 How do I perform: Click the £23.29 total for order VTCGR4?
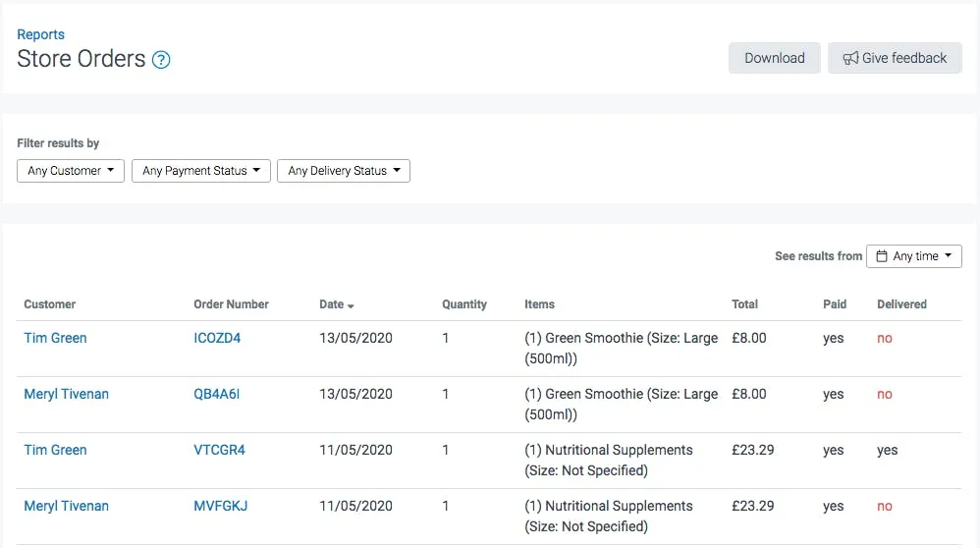click(x=753, y=450)
